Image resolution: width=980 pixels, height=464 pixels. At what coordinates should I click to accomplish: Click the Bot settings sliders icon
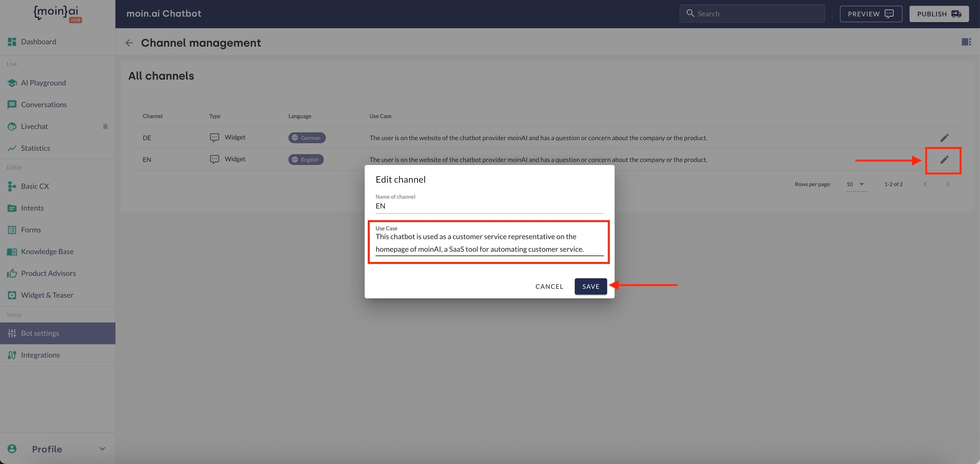(x=12, y=333)
